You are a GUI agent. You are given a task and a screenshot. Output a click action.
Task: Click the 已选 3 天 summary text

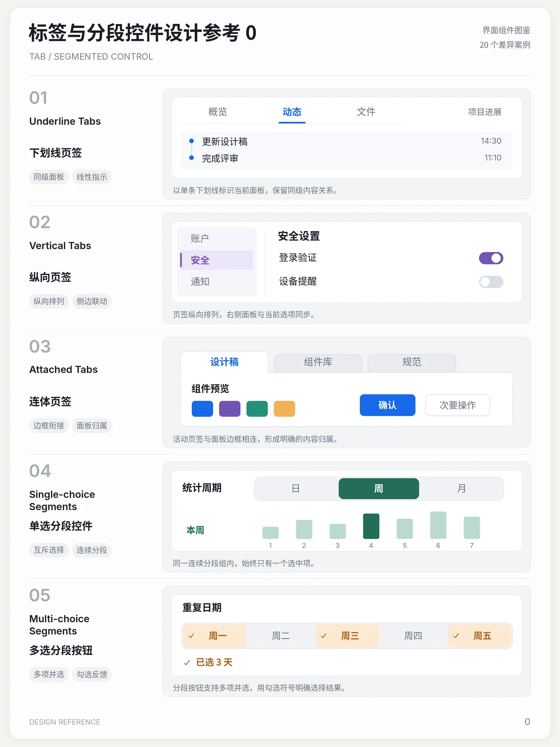(x=214, y=662)
